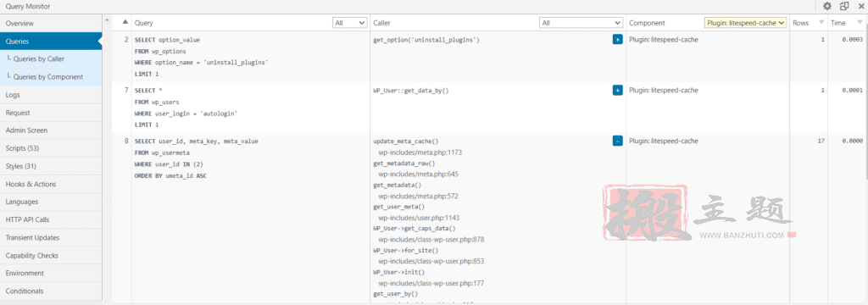Select the Queries menu item
This screenshot has height=305, width=868.
pyautogui.click(x=51, y=41)
